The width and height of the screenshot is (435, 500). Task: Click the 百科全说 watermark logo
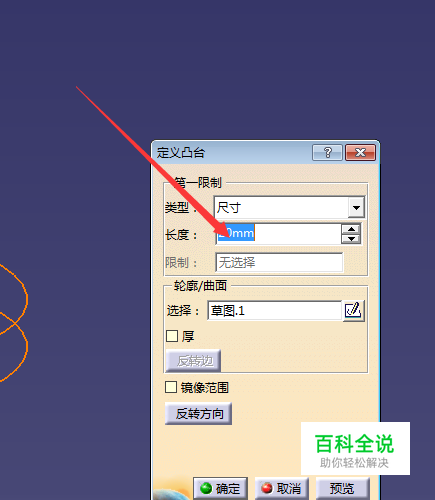point(355,448)
